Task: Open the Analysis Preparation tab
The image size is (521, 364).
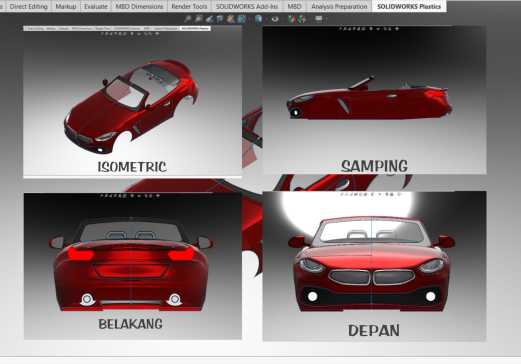Action: 339,6
